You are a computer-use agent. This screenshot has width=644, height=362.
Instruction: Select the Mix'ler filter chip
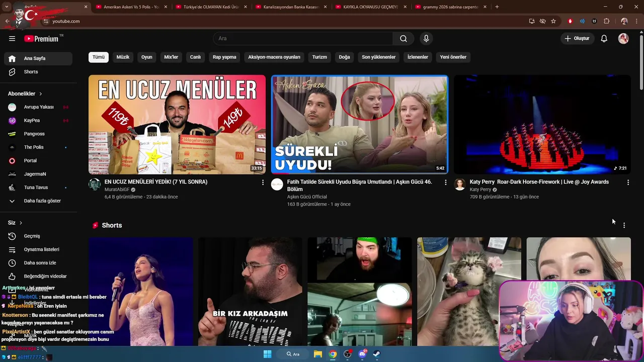[x=171, y=57]
